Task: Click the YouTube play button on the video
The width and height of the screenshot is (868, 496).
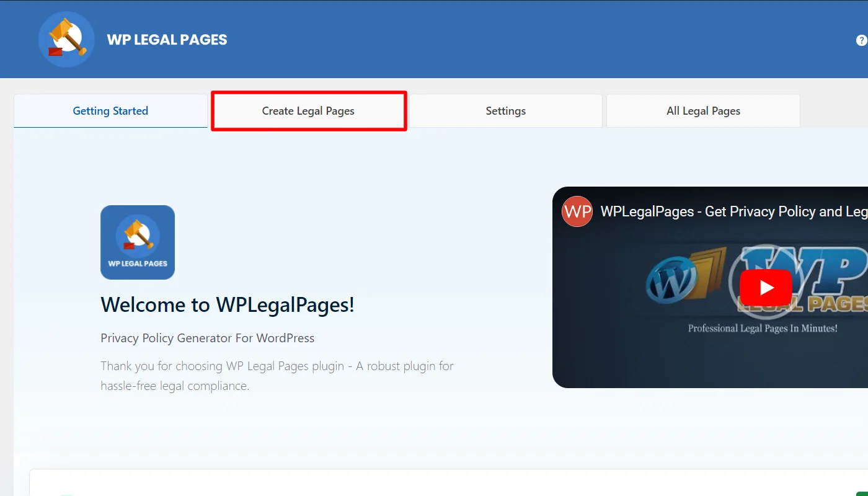Action: (766, 287)
